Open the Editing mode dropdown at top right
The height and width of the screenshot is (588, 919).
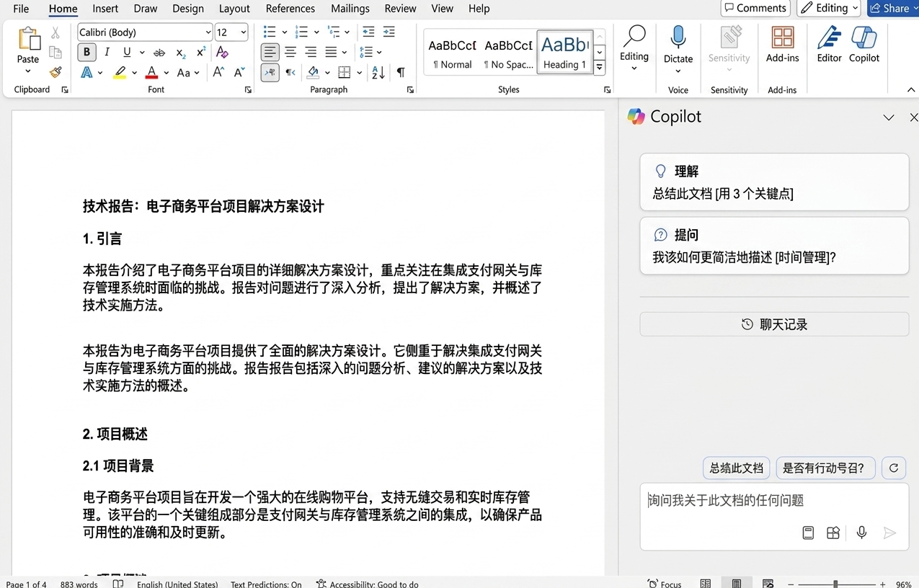click(x=829, y=8)
